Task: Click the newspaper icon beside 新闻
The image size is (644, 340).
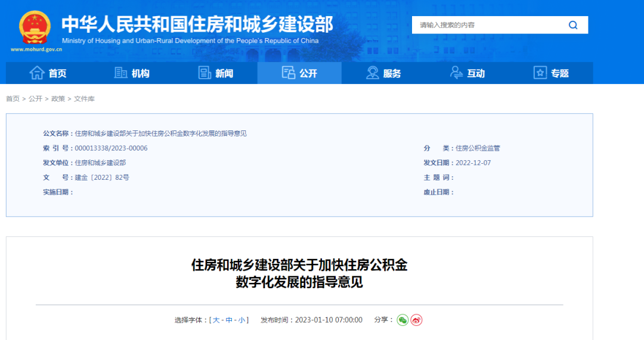Action: click(x=205, y=73)
